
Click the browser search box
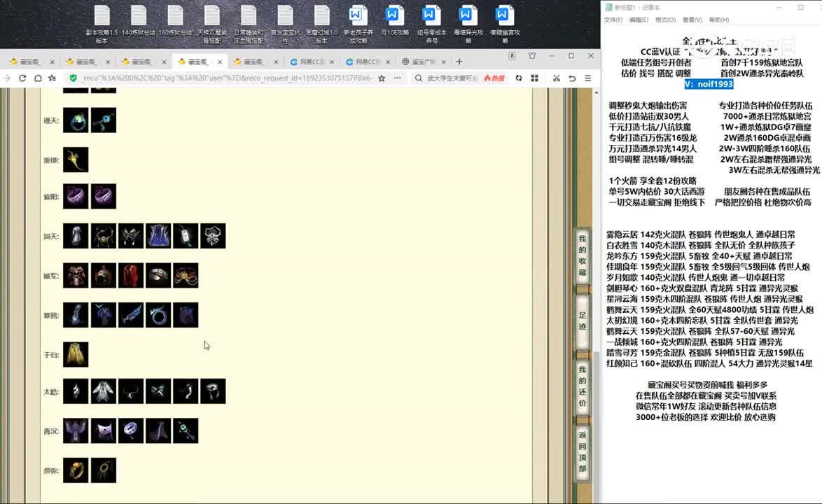[452, 78]
